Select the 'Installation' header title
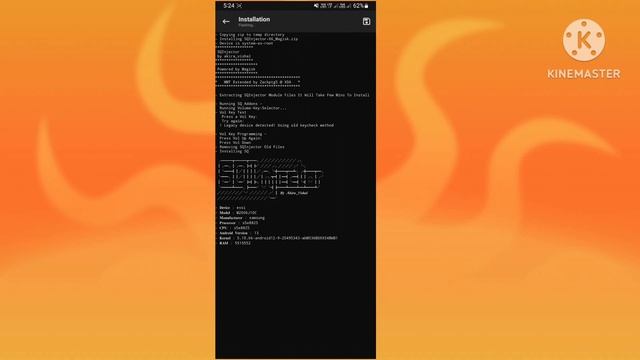The height and width of the screenshot is (360, 640). (254, 19)
